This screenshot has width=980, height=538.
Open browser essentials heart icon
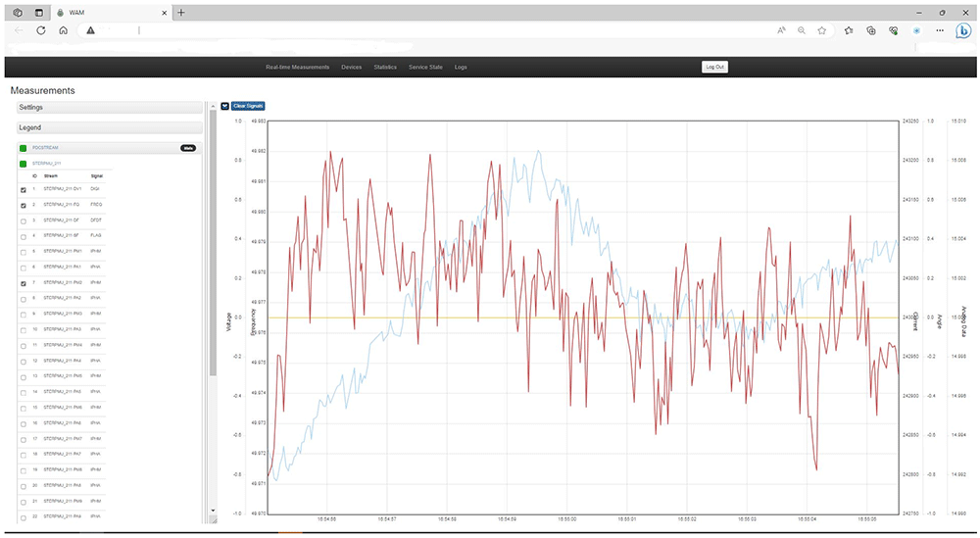click(x=894, y=30)
